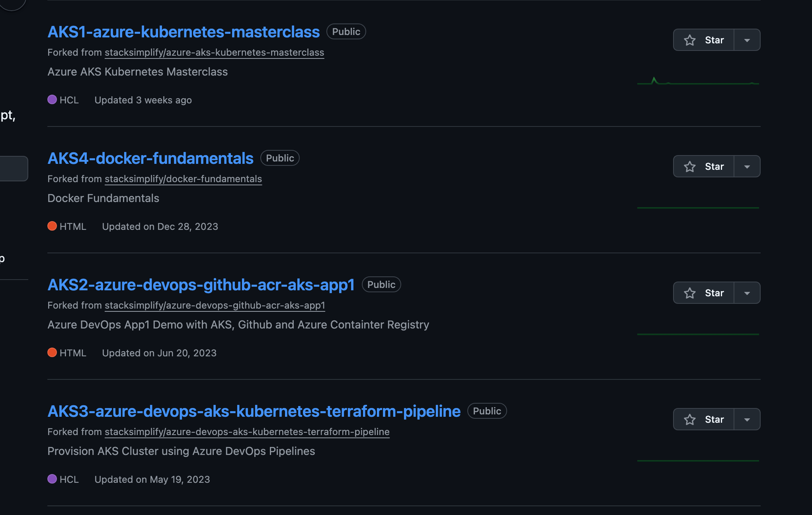812x515 pixels.
Task: Star the AKS2-azure-devops-github-acr-aks-app1 repo
Action: coord(703,293)
